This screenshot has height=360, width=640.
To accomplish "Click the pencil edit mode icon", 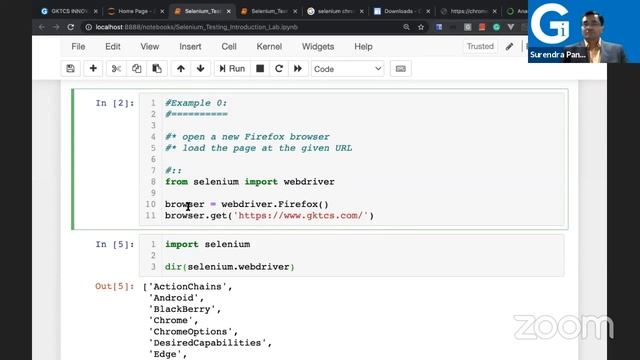I will point(509,47).
